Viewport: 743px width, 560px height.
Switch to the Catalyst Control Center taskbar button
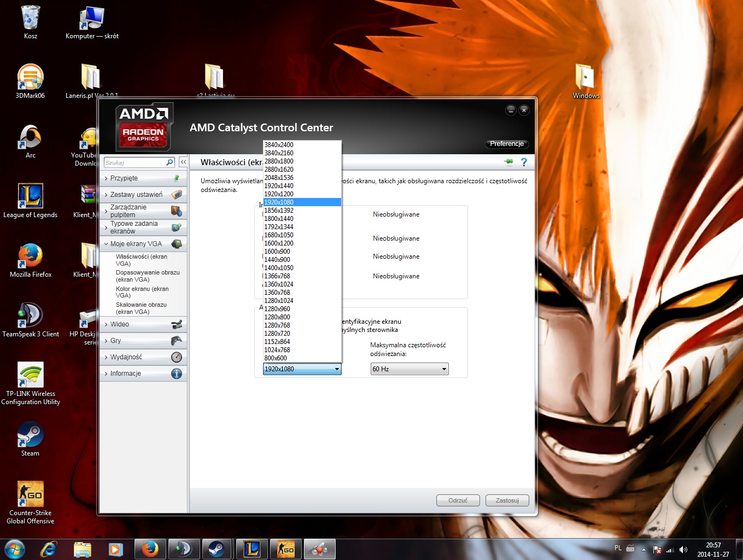319,549
